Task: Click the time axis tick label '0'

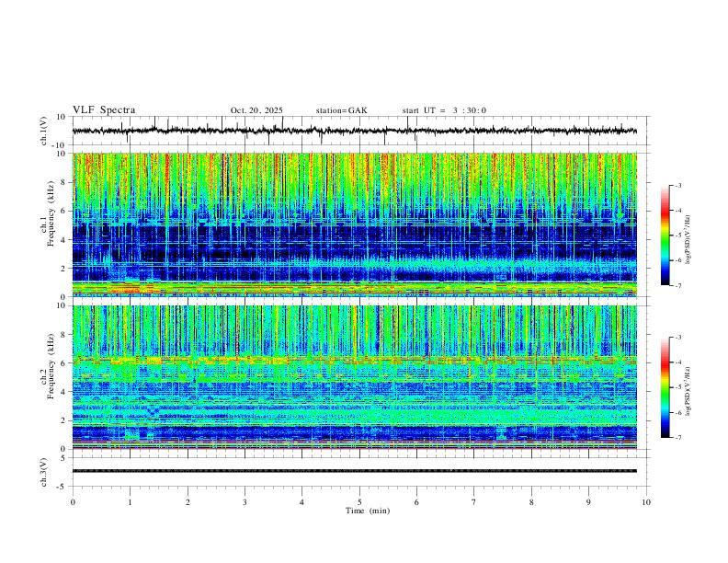Action: tap(73, 502)
